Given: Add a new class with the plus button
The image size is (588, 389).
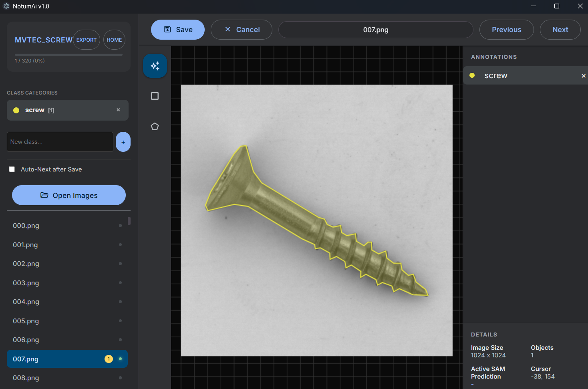Looking at the screenshot, I should pyautogui.click(x=123, y=142).
